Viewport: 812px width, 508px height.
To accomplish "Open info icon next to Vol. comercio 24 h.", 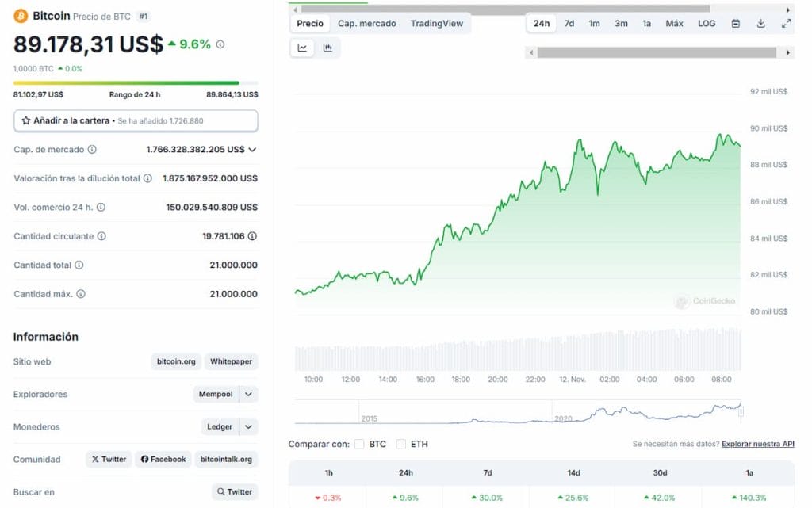I will point(101,208).
